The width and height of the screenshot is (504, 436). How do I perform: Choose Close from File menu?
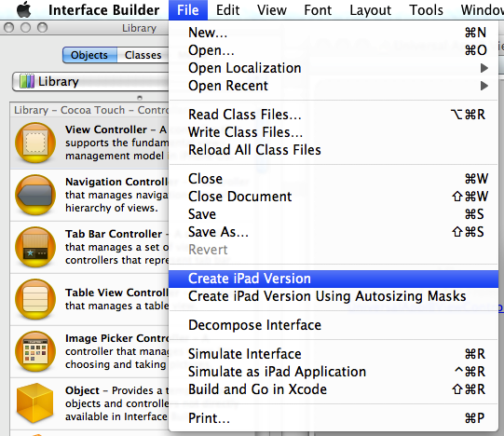[334, 179]
